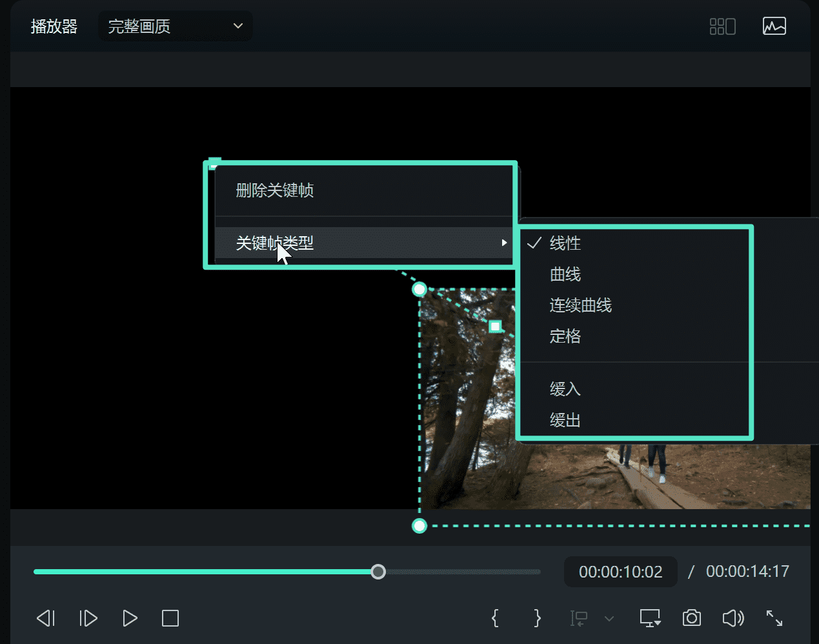Viewport: 819px width, 644px height.
Task: Open the audio volume control
Action: pyautogui.click(x=733, y=618)
